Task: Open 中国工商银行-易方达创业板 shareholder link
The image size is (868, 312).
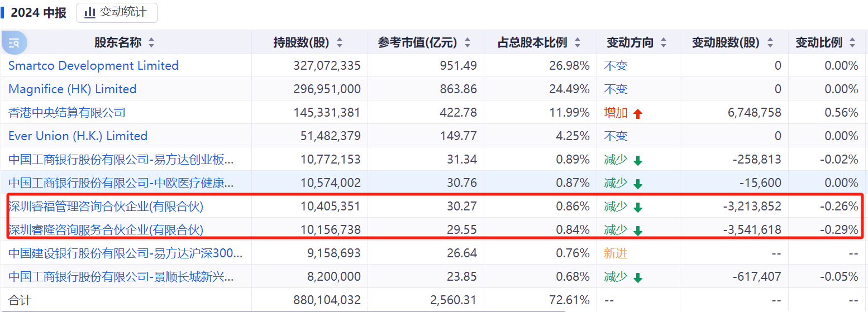Action: pos(121,159)
